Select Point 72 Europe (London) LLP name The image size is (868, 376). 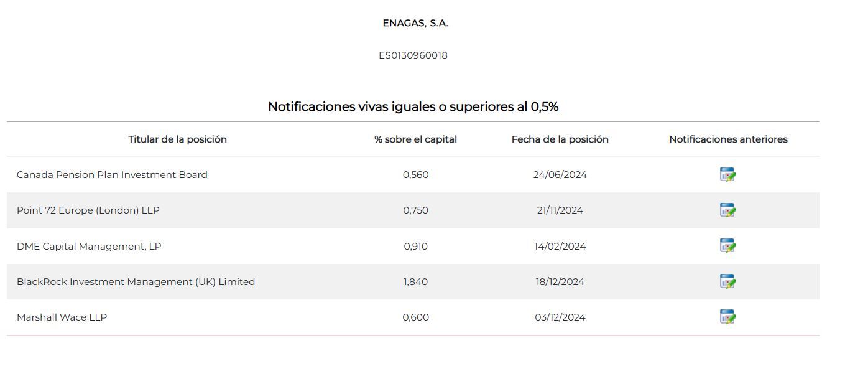[x=88, y=210]
